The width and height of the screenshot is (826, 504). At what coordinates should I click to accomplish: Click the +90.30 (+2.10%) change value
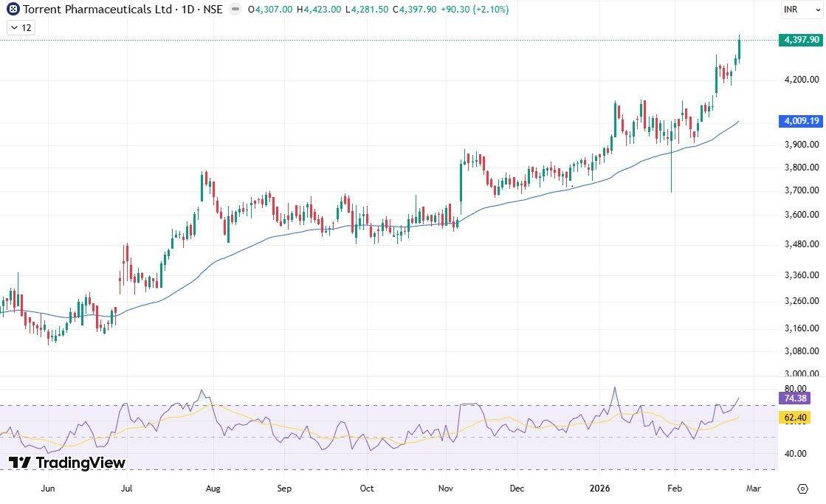coord(475,10)
